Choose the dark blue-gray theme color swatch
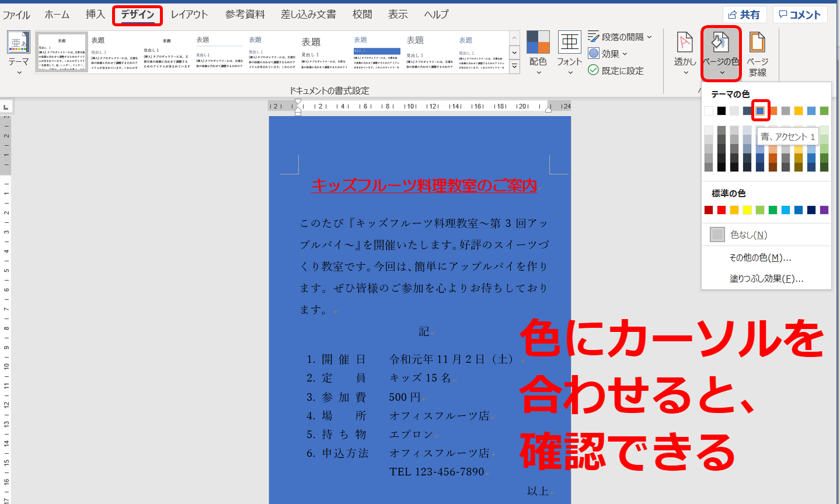840x504 pixels. tap(747, 111)
